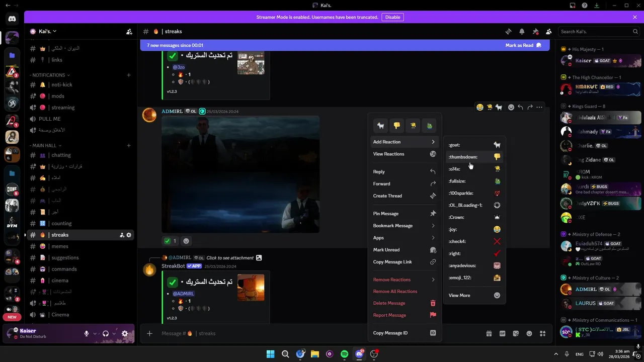The height and width of the screenshot is (362, 644).
Task: Open the mods channel
Action: tap(80, 96)
